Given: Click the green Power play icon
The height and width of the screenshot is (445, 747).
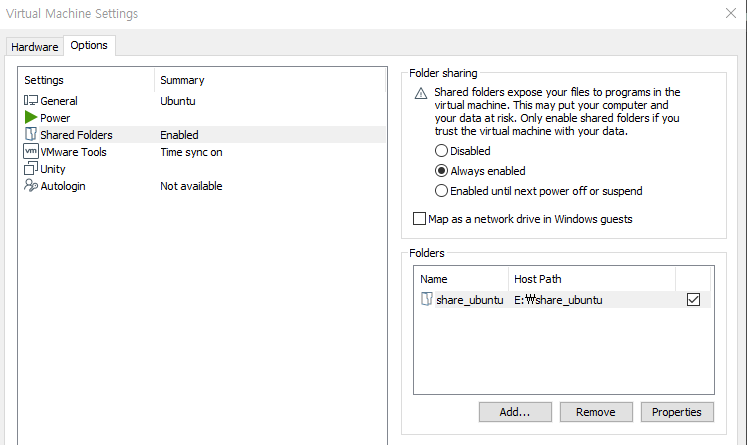Looking at the screenshot, I should tap(31, 117).
